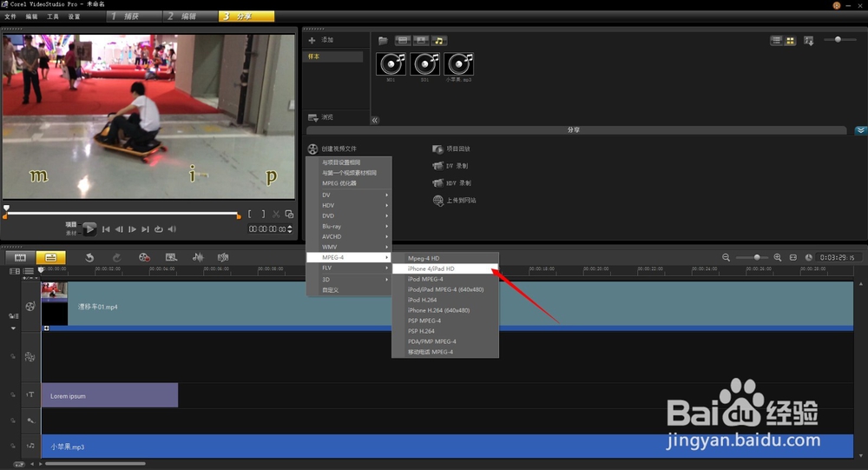This screenshot has width=868, height=470.
Task: Switch the library to thumbnail view
Action: [790, 41]
